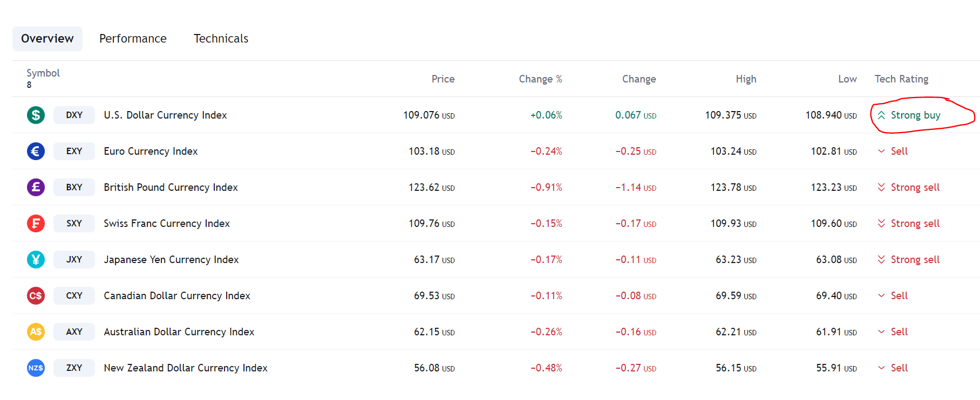Sort by the Price column header
This screenshot has height=400, width=980.
click(443, 79)
